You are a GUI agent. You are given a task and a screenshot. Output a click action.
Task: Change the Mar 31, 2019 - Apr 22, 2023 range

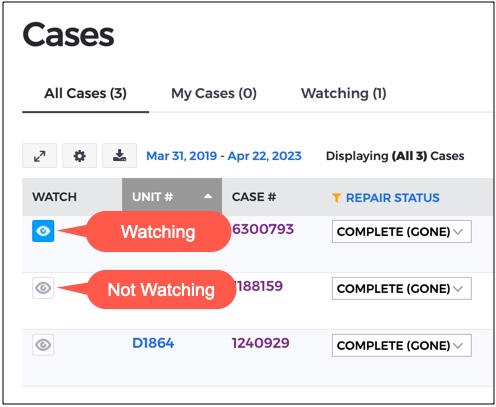224,156
